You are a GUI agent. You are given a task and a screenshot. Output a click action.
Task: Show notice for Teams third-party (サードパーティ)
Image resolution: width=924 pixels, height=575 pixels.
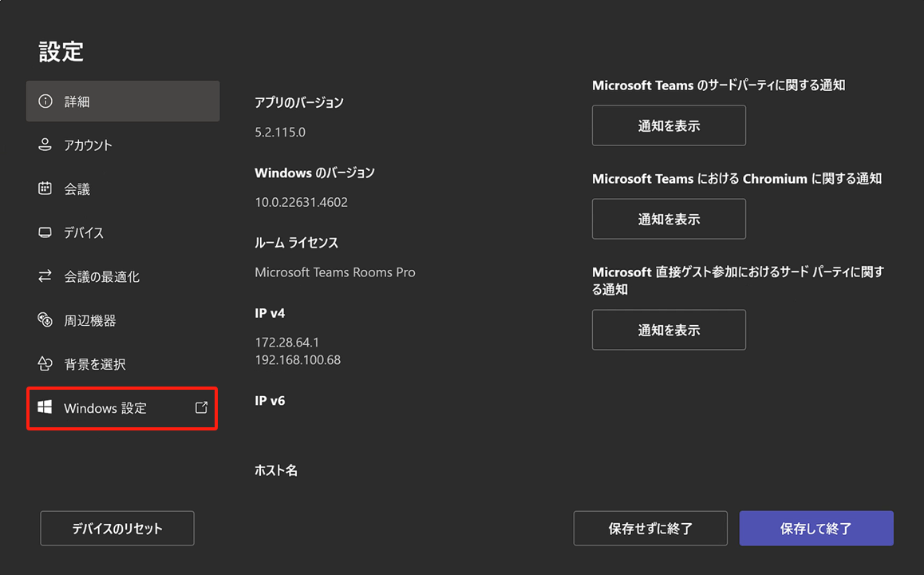669,125
